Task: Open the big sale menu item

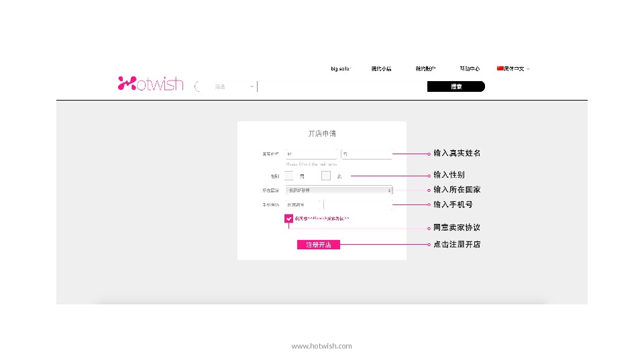Action: 341,68
